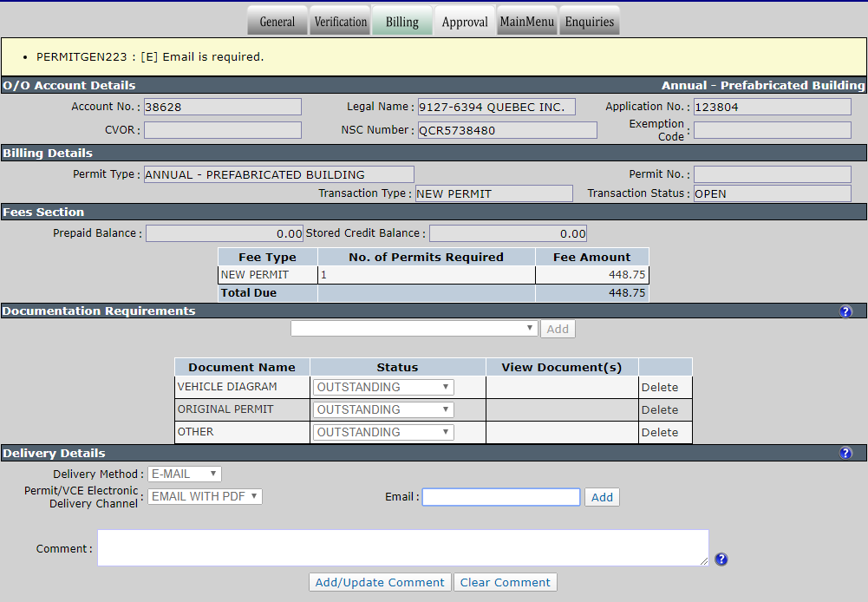Click Add button next to Email field
This screenshot has width=868, height=602.
click(602, 497)
